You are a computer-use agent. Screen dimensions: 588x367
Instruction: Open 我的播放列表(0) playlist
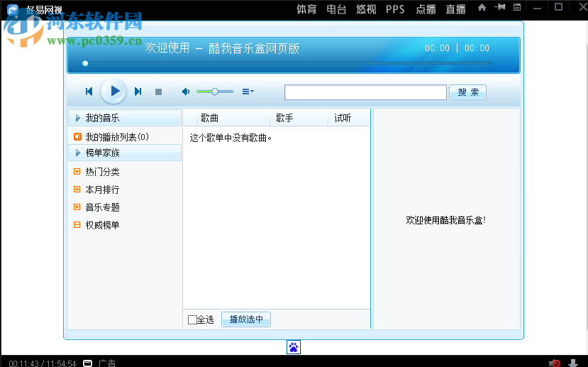(117, 137)
